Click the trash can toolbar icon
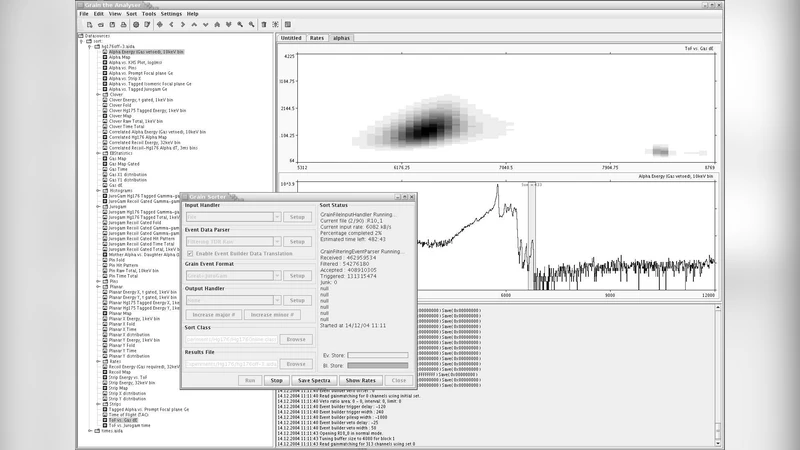The width and height of the screenshot is (800, 450). click(261, 24)
